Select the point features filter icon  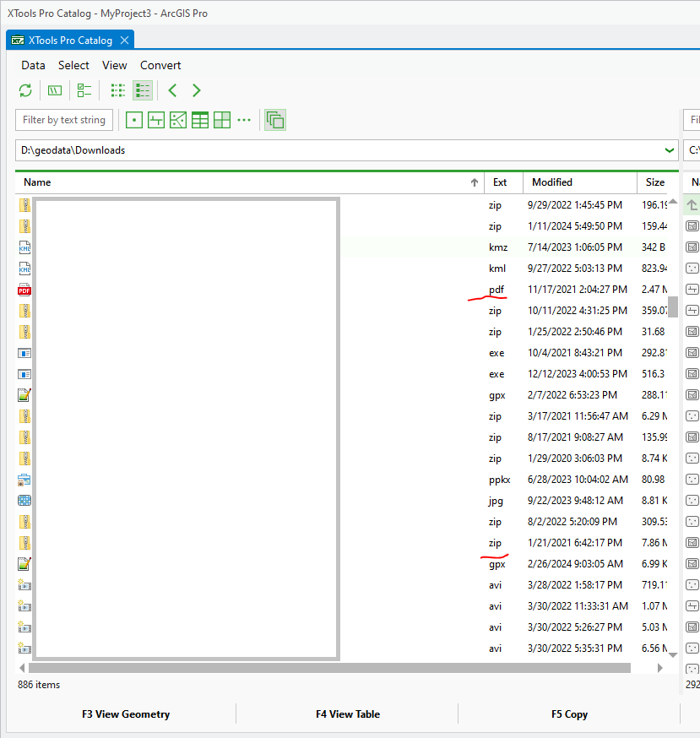(x=134, y=120)
